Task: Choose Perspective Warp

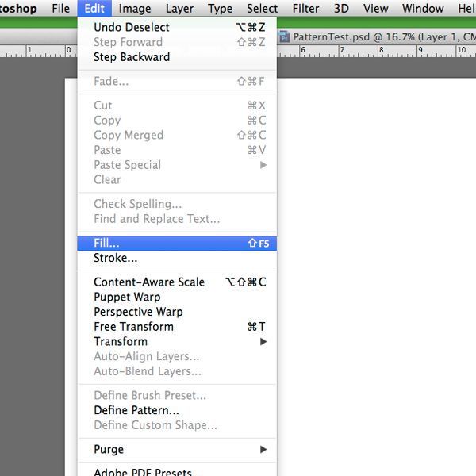Action: click(x=177, y=312)
